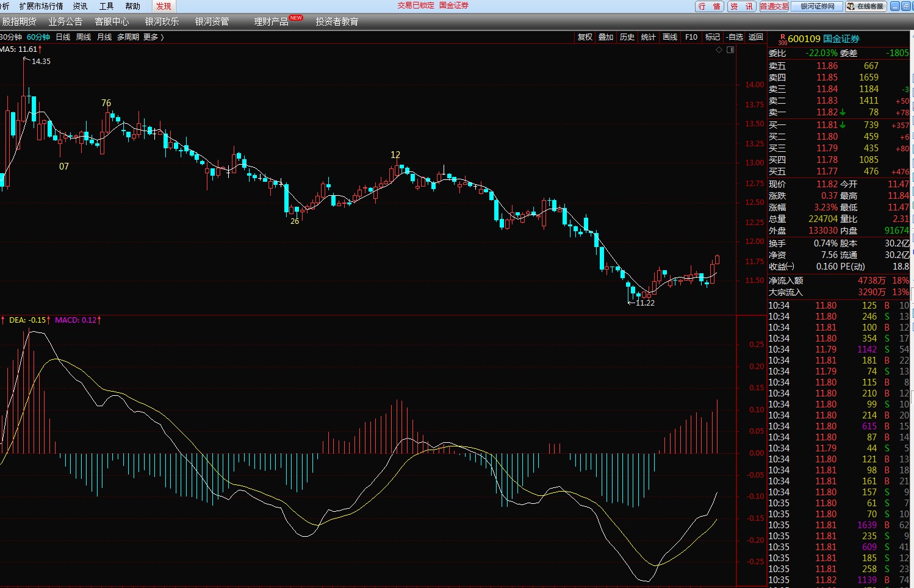Open the 资讯 menu in menu bar
914x588 pixels.
click(x=80, y=6)
